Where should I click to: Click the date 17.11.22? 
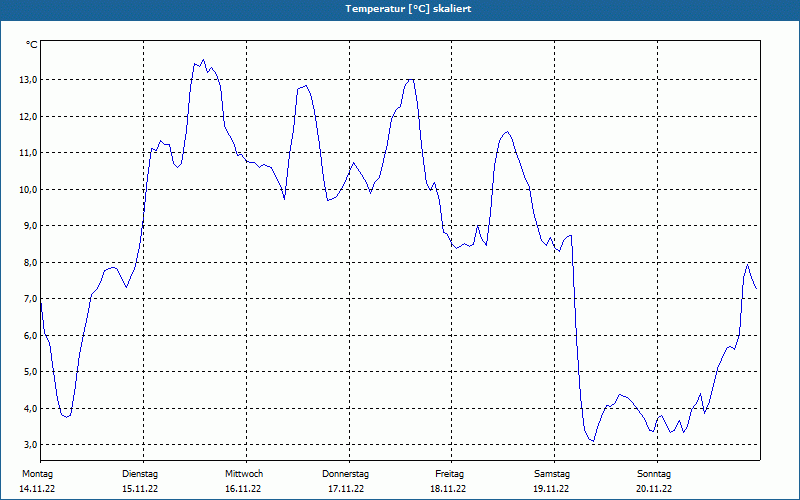pos(346,489)
